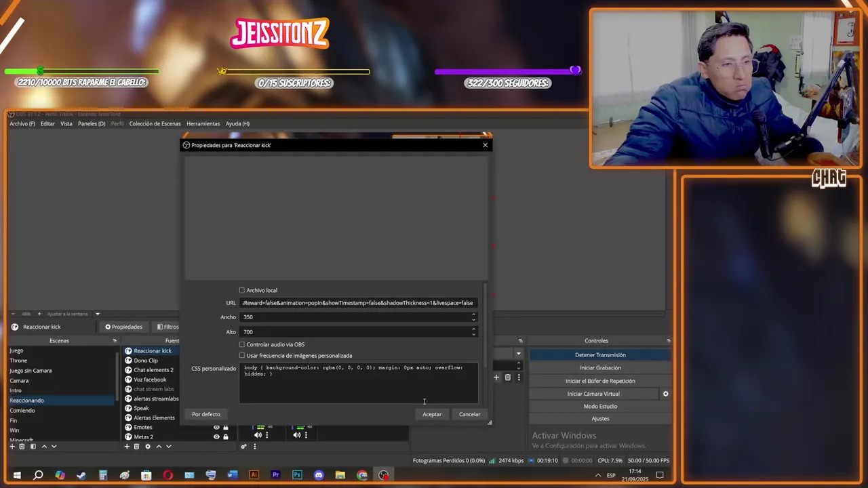Open the Windows Start menu
The height and width of the screenshot is (488, 868).
[x=16, y=475]
